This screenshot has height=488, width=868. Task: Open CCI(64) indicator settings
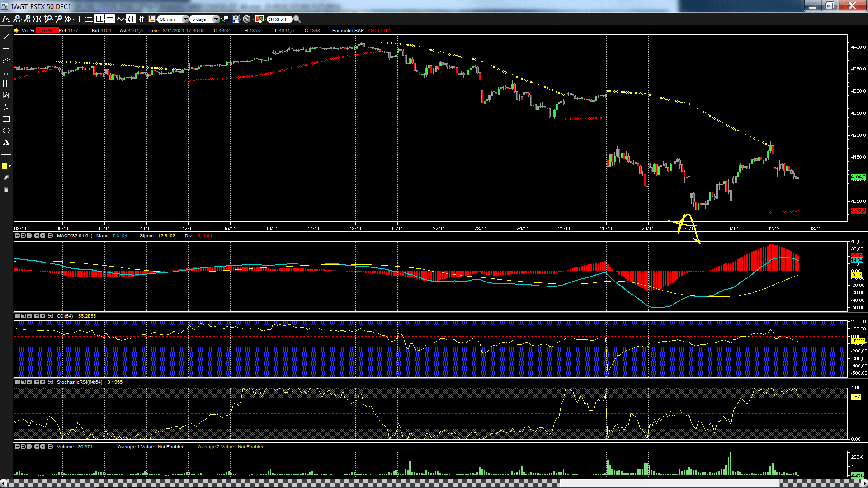click(x=50, y=316)
